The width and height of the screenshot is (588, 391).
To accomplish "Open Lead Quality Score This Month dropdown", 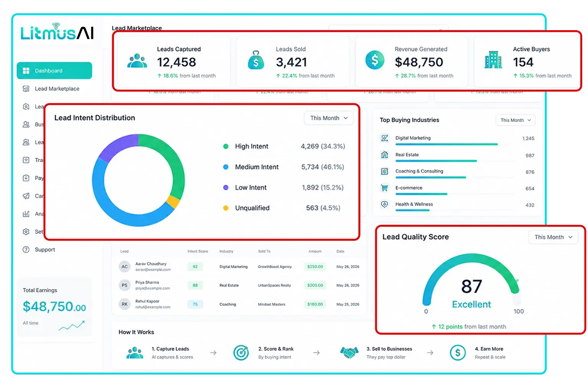I will 553,237.
